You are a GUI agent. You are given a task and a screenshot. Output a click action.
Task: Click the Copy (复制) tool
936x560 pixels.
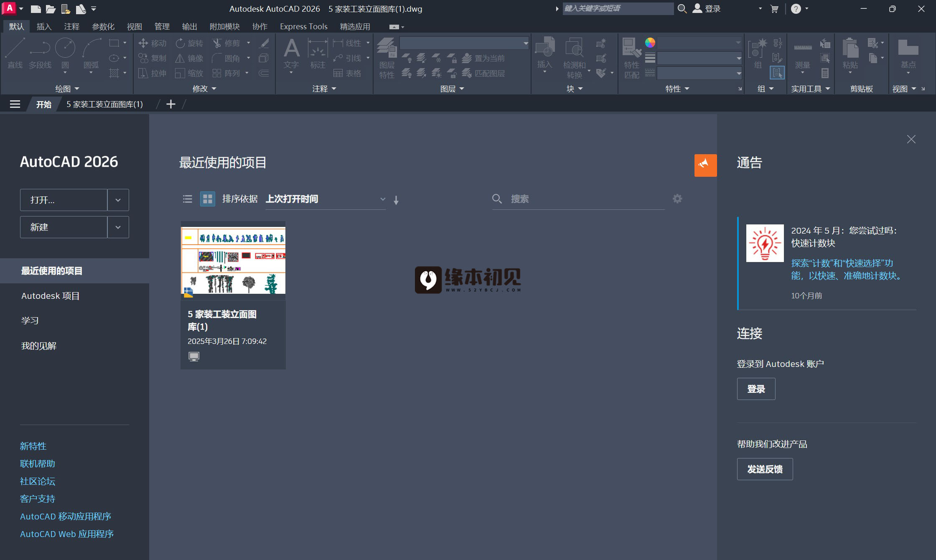coord(153,58)
